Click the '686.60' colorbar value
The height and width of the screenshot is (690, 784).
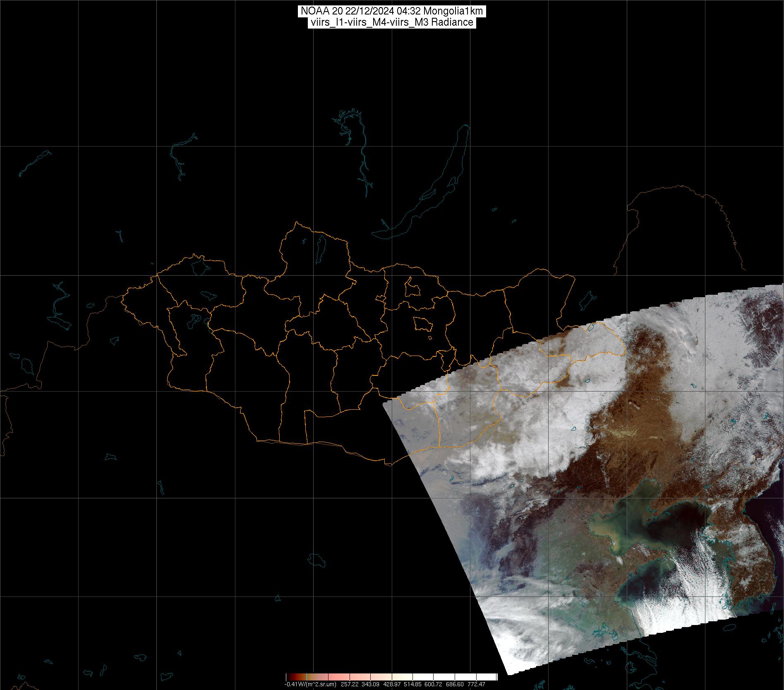click(x=455, y=684)
